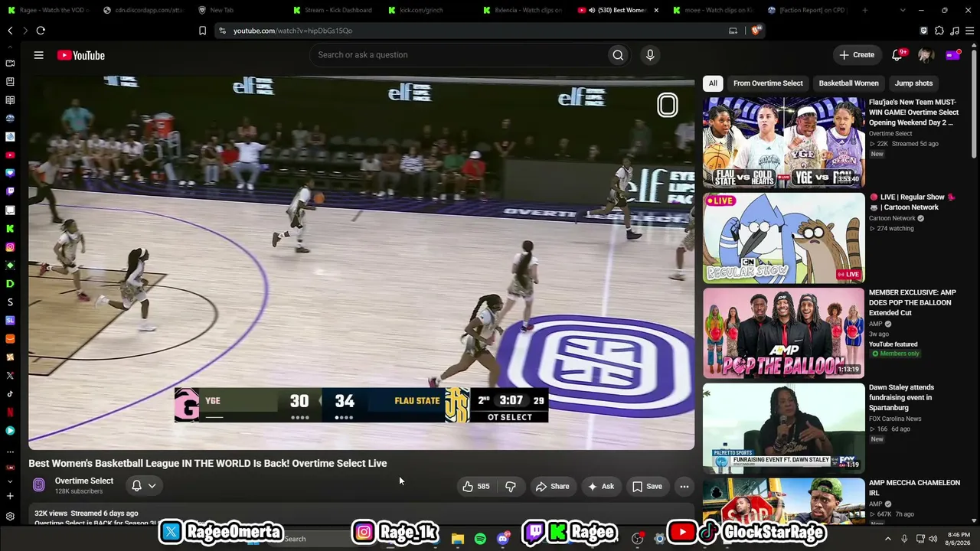Open the AMP Pop the Balloon thumbnail
This screenshot has height=551, width=980.
point(783,333)
